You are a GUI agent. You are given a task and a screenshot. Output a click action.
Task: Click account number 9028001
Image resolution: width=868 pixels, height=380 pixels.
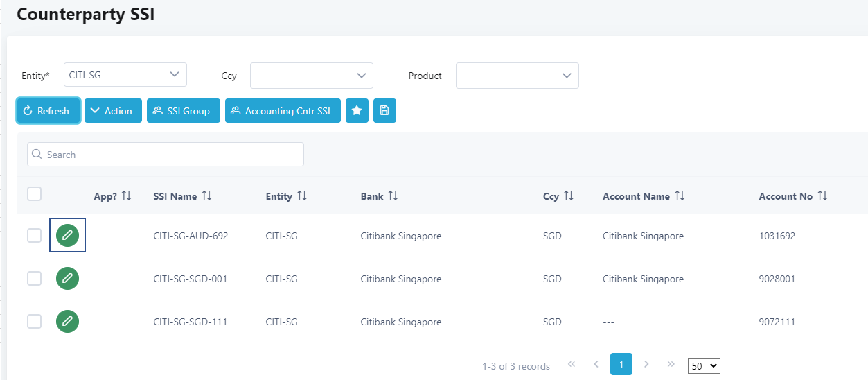pos(777,279)
